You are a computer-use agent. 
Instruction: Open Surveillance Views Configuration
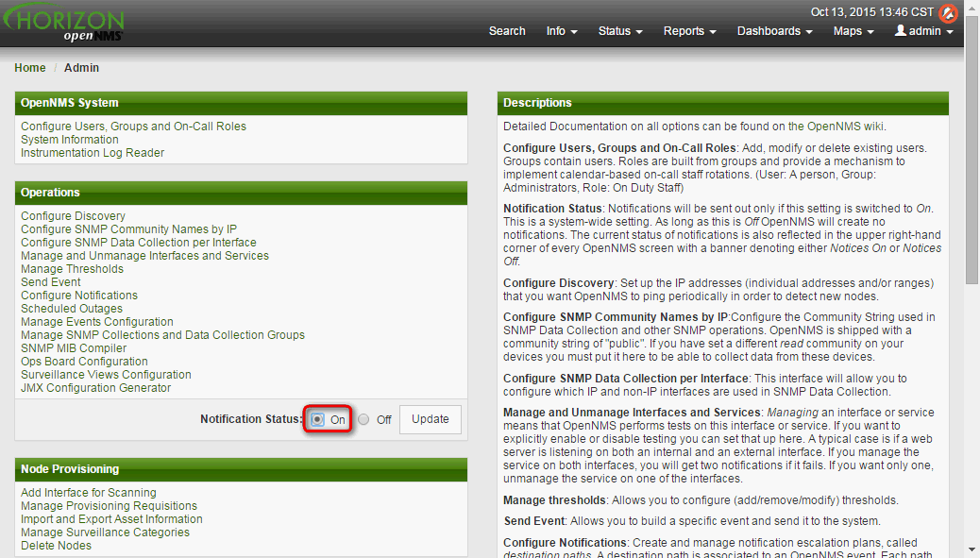click(x=106, y=374)
